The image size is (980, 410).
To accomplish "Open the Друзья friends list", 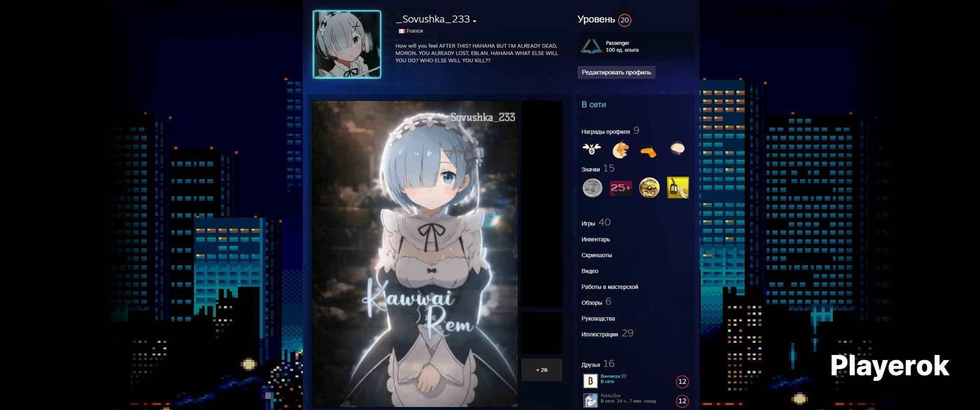I will pos(598,364).
